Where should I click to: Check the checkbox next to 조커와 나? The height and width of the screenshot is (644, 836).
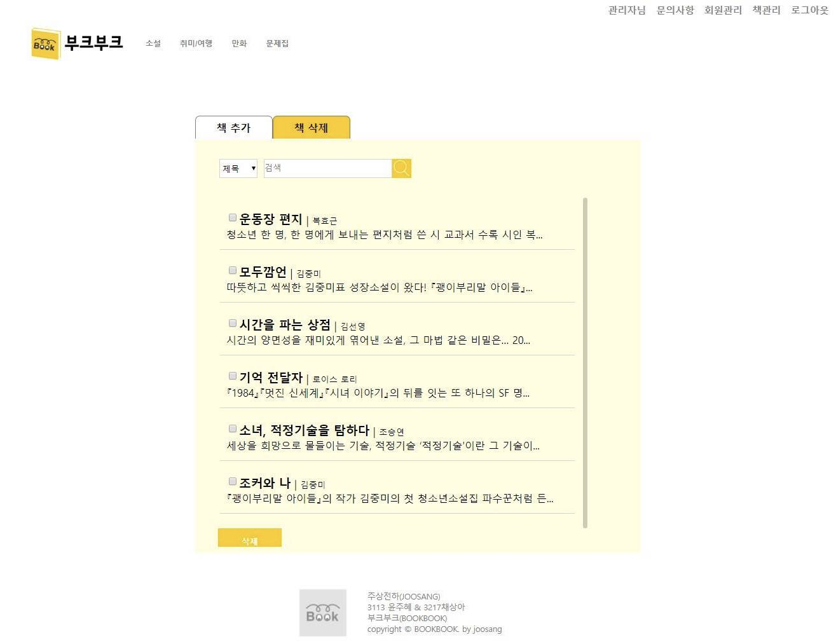[x=232, y=481]
